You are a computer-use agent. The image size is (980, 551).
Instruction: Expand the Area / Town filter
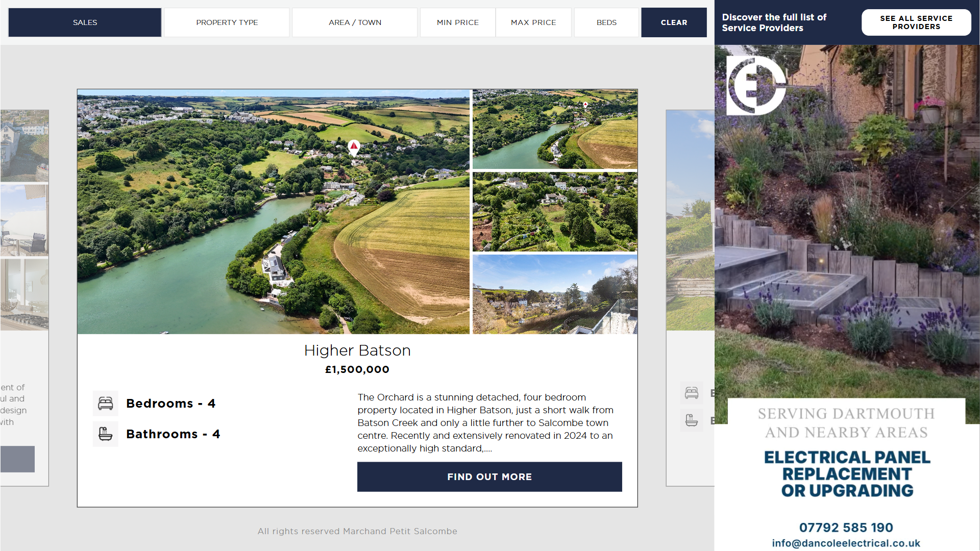pyautogui.click(x=355, y=22)
